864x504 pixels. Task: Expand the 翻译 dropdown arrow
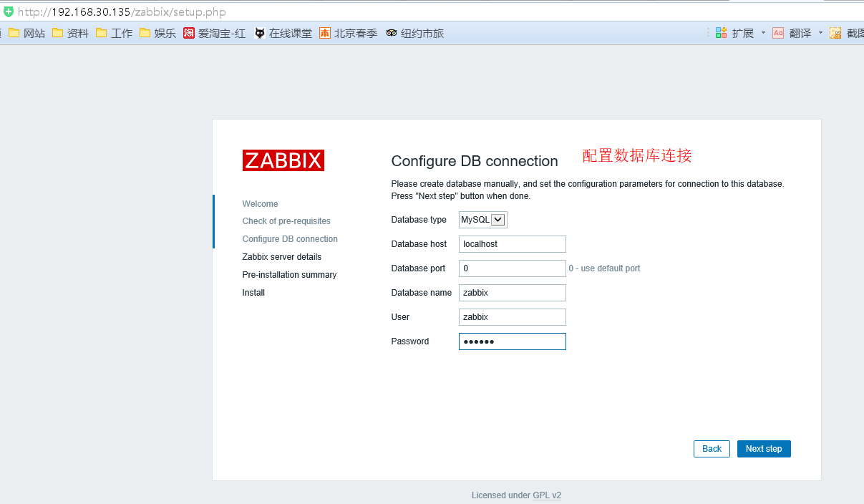(820, 33)
